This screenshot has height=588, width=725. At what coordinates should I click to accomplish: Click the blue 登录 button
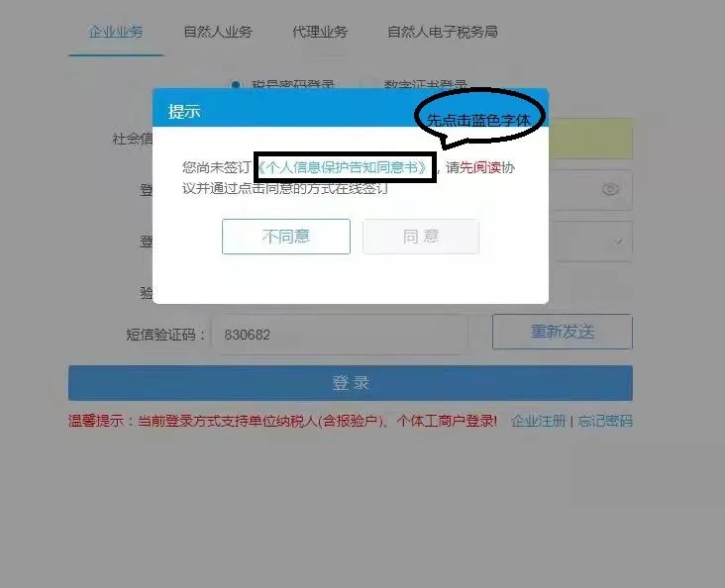coord(350,383)
